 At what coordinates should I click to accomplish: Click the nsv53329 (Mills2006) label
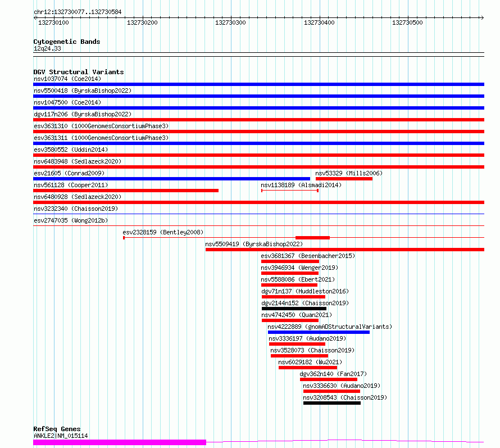349,173
